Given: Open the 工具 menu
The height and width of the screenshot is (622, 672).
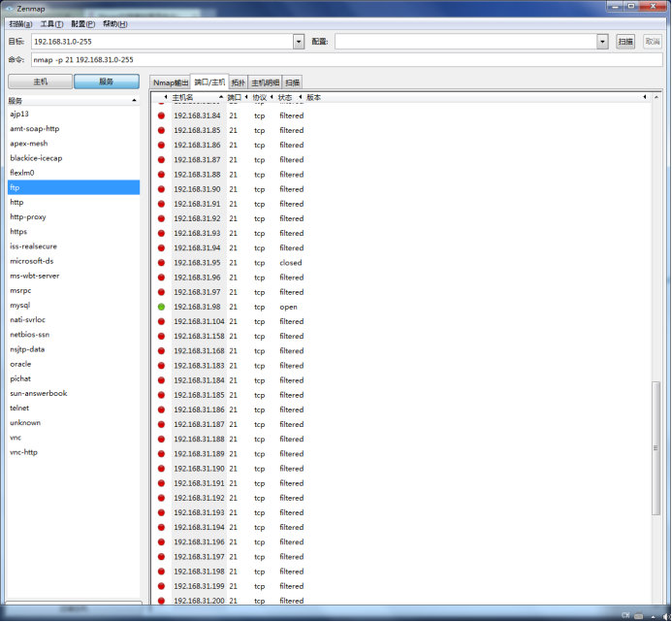Looking at the screenshot, I should coord(51,24).
